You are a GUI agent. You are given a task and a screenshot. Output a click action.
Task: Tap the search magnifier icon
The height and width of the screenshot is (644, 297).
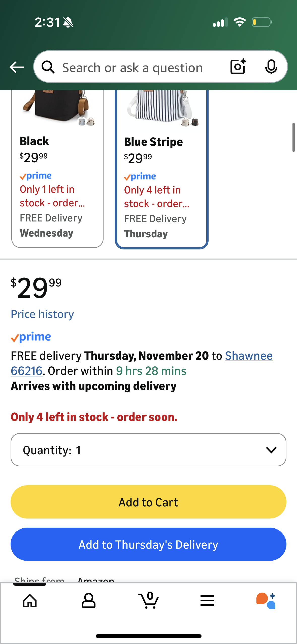click(x=48, y=67)
